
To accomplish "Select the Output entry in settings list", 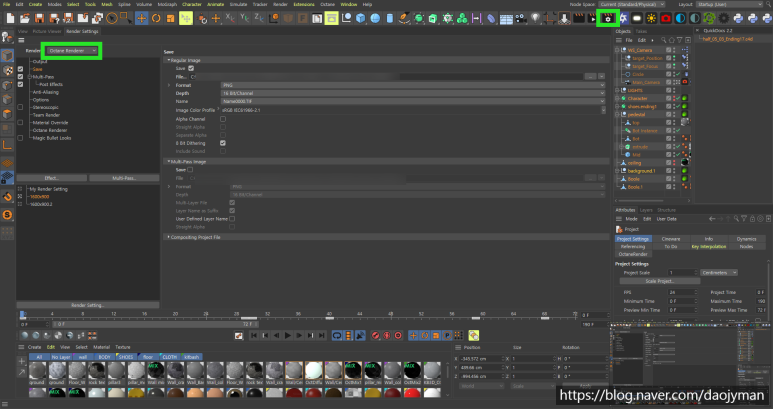I will 40,62.
